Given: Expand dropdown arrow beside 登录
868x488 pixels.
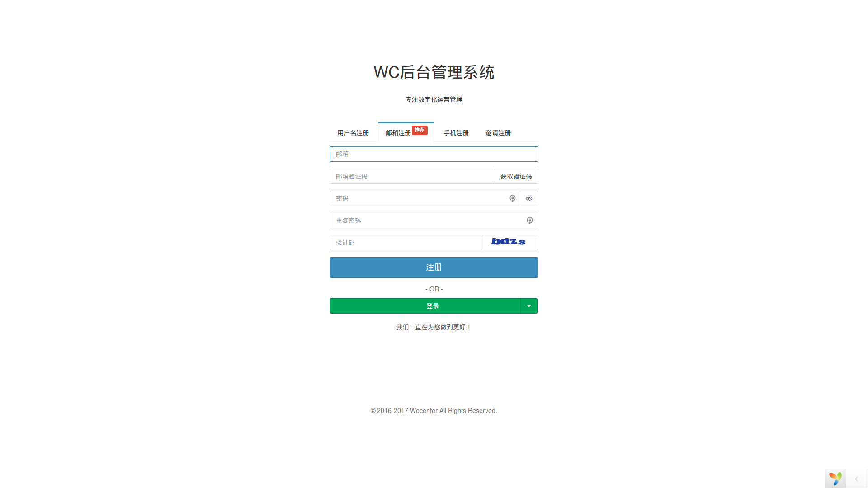Looking at the screenshot, I should point(528,306).
